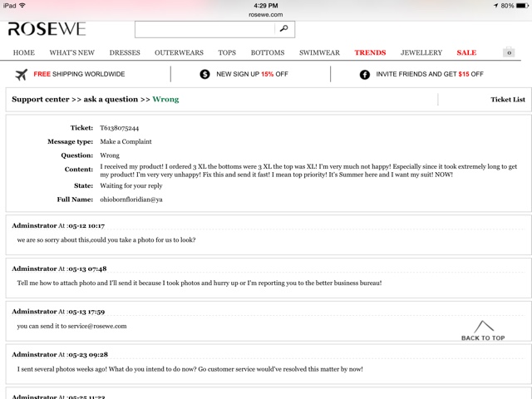Open the JEWELLERY menu item
The height and width of the screenshot is (399, 532).
[x=421, y=52]
